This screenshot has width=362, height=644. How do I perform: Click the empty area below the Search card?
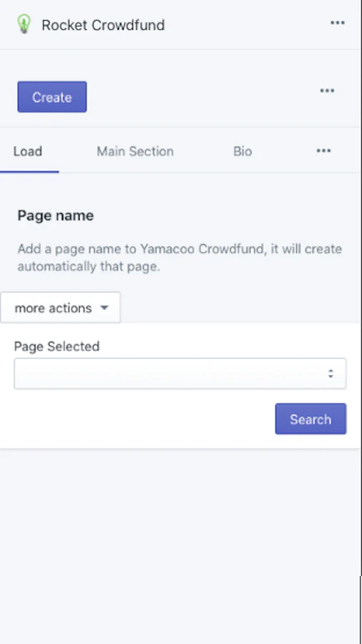point(180,546)
